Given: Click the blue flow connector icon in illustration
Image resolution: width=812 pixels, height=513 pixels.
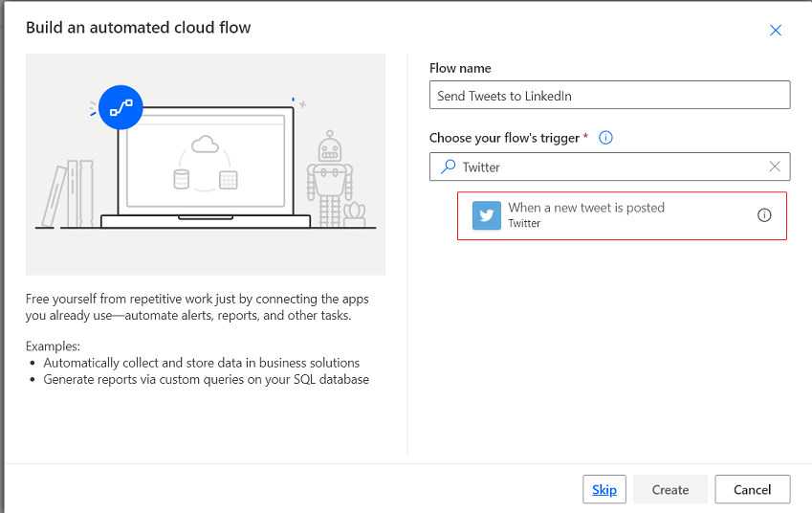Looking at the screenshot, I should (121, 107).
